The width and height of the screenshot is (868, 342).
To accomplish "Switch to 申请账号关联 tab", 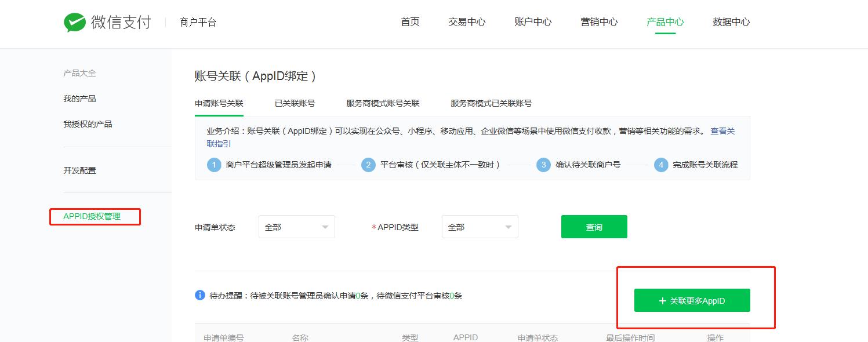I will click(219, 103).
